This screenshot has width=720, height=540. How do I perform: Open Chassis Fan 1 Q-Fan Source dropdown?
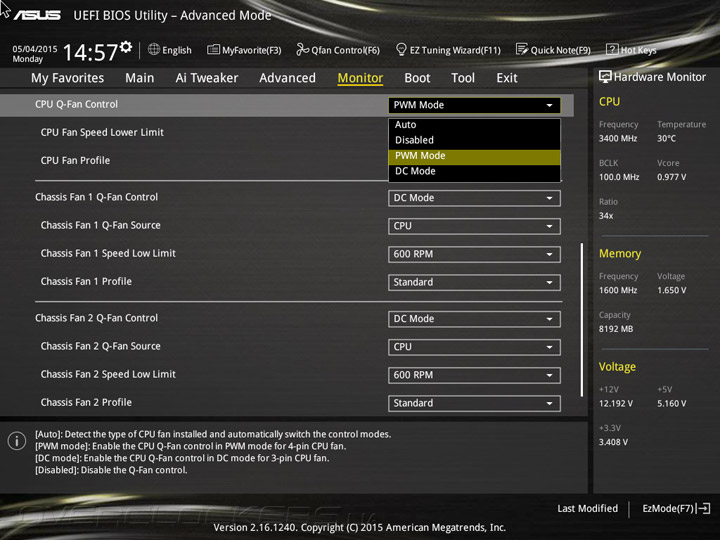click(x=474, y=226)
